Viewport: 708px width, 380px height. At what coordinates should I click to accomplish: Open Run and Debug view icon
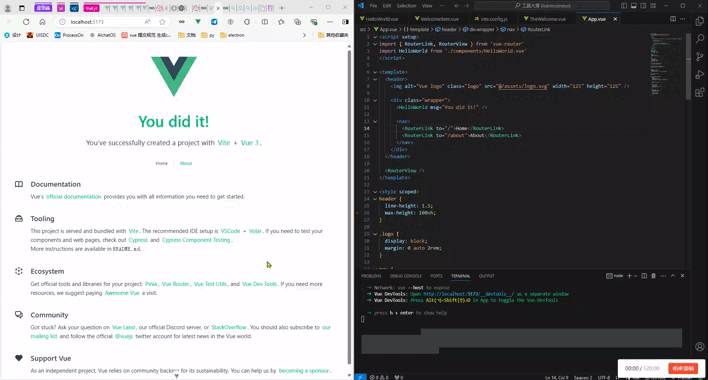[x=699, y=74]
